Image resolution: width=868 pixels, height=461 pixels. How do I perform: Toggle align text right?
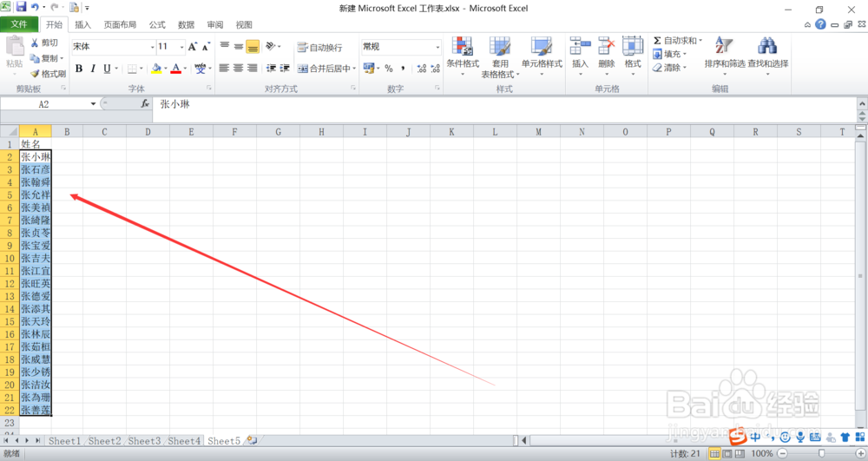tap(253, 68)
